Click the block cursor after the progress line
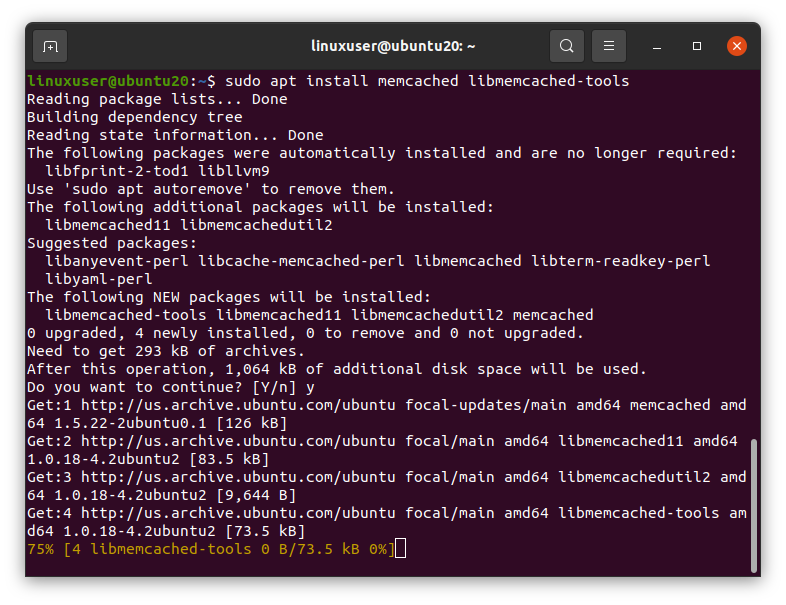 [x=401, y=548]
